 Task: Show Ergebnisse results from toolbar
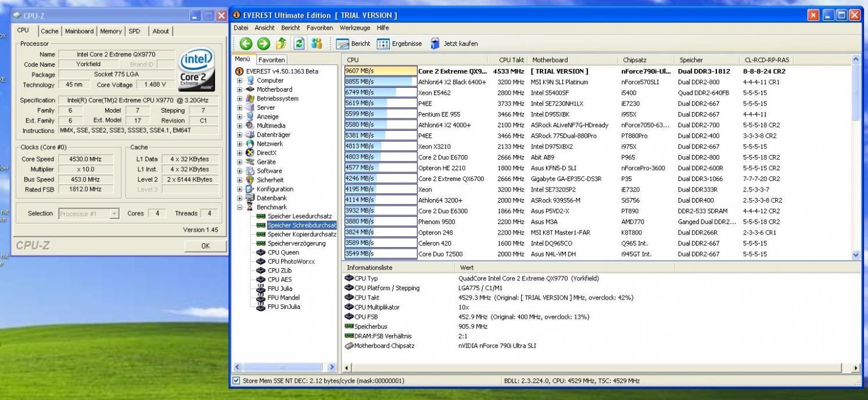(x=400, y=44)
